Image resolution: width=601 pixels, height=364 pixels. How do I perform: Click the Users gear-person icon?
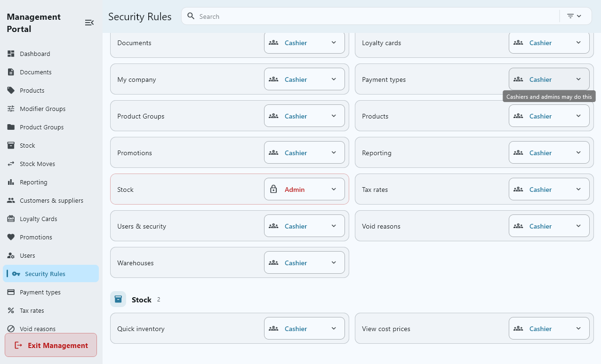click(11, 255)
